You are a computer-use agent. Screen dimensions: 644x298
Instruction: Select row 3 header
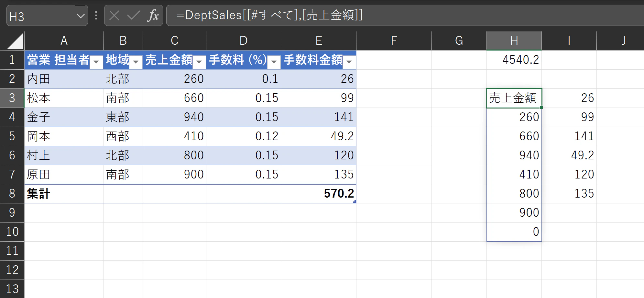[12, 98]
